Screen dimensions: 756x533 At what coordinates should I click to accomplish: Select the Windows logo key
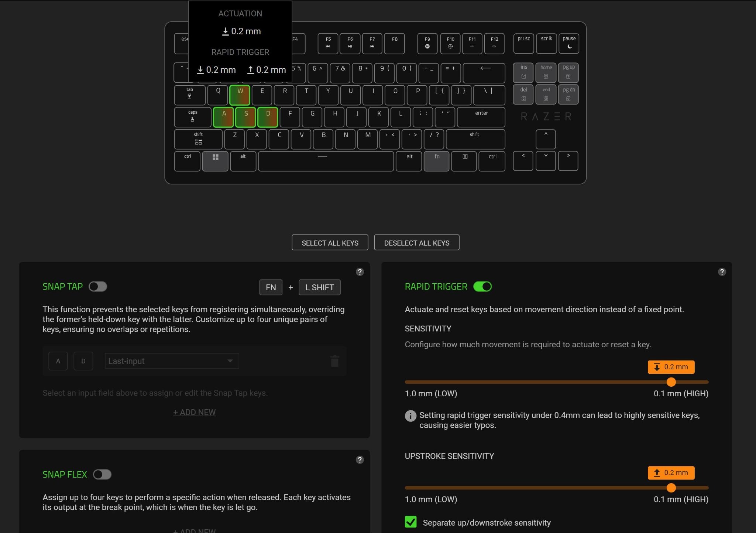point(215,161)
